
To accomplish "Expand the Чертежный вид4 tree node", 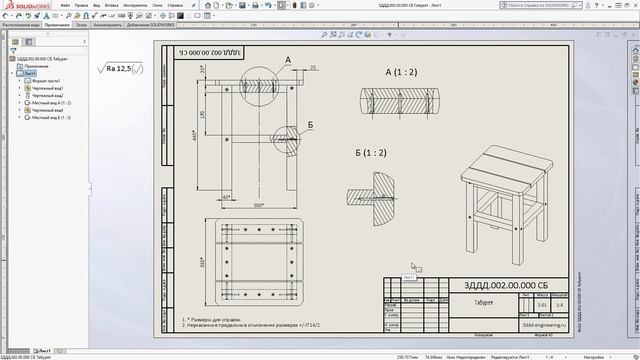I will point(19,110).
